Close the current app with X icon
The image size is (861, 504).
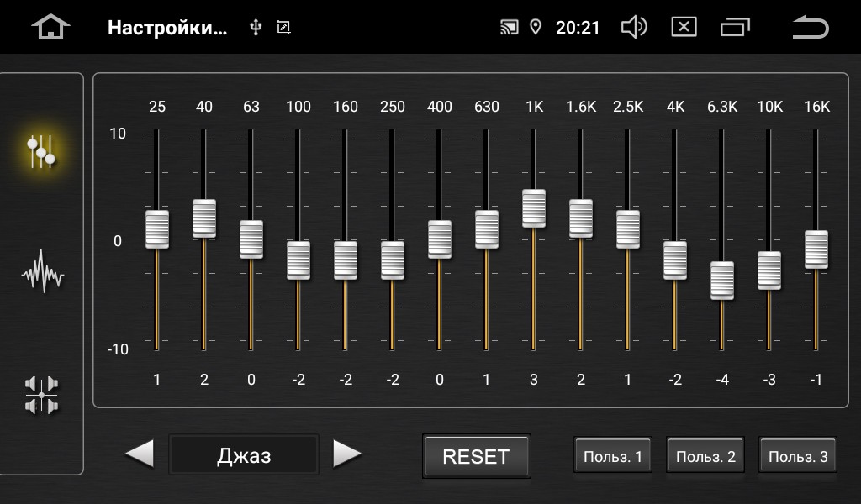tap(684, 27)
